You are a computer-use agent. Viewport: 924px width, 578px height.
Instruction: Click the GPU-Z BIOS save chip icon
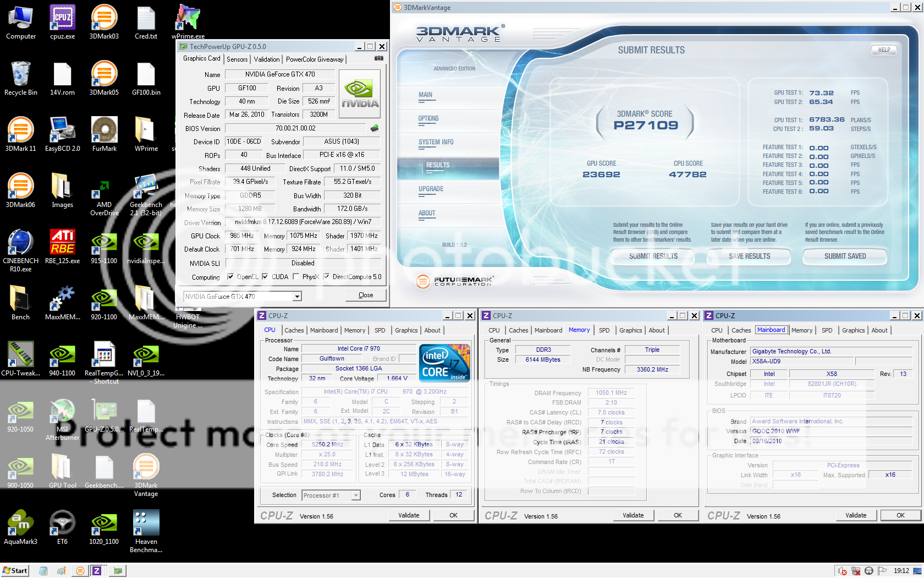[375, 128]
